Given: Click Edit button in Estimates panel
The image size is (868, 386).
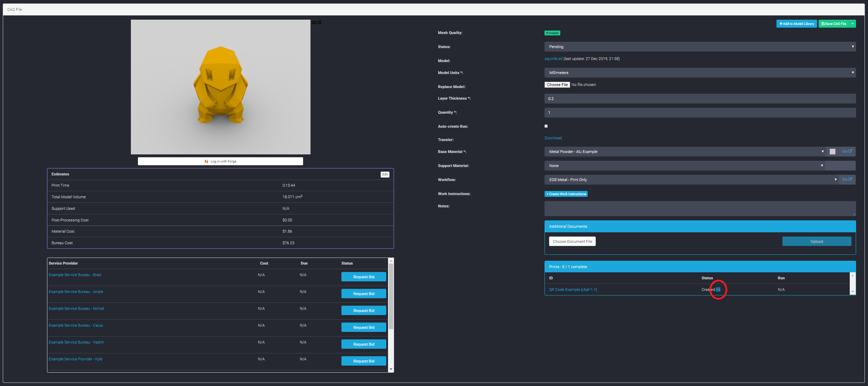Looking at the screenshot, I should click(385, 174).
